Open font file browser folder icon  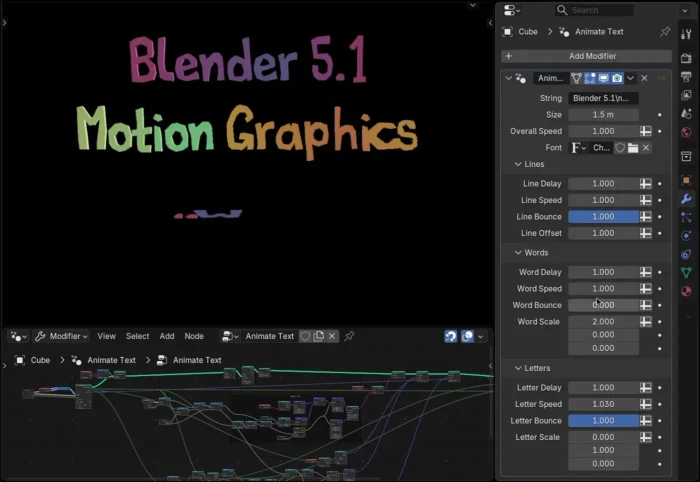click(x=633, y=148)
